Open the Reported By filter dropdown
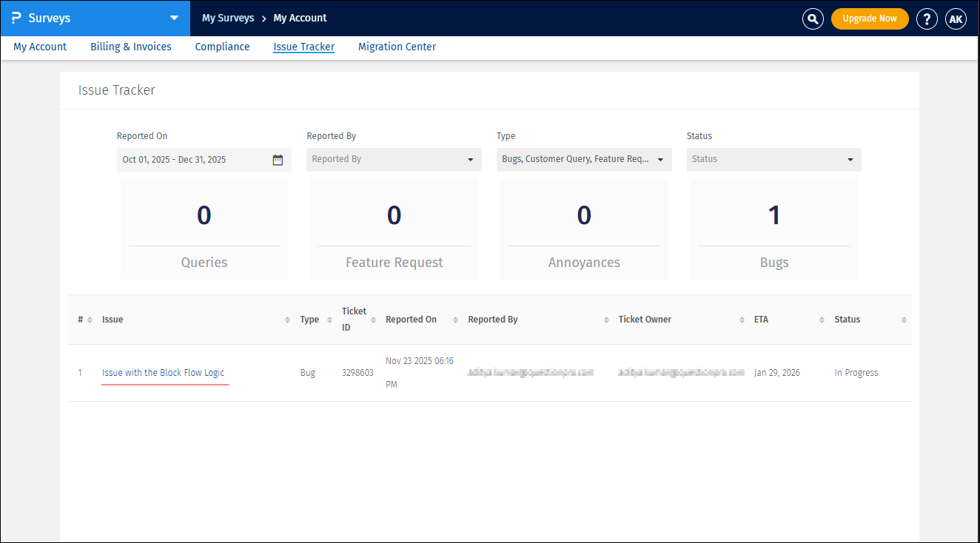Viewport: 980px width, 543px height. point(394,159)
